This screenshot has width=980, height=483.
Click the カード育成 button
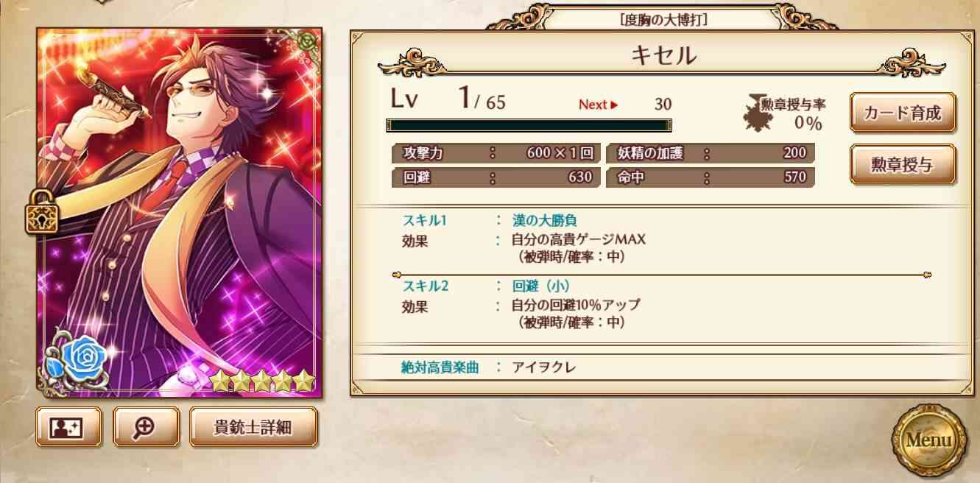(903, 113)
